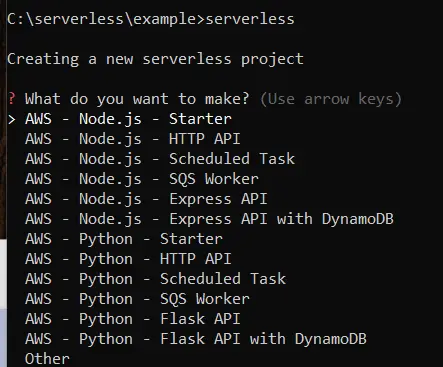Click the 'Use arrow keys' hint text
Viewport: 443px width, 367px height.
tap(331, 99)
